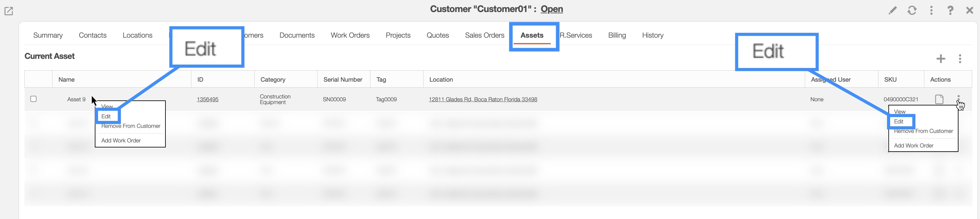
Task: Open Current Asset section kebab menu
Action: coord(960,59)
